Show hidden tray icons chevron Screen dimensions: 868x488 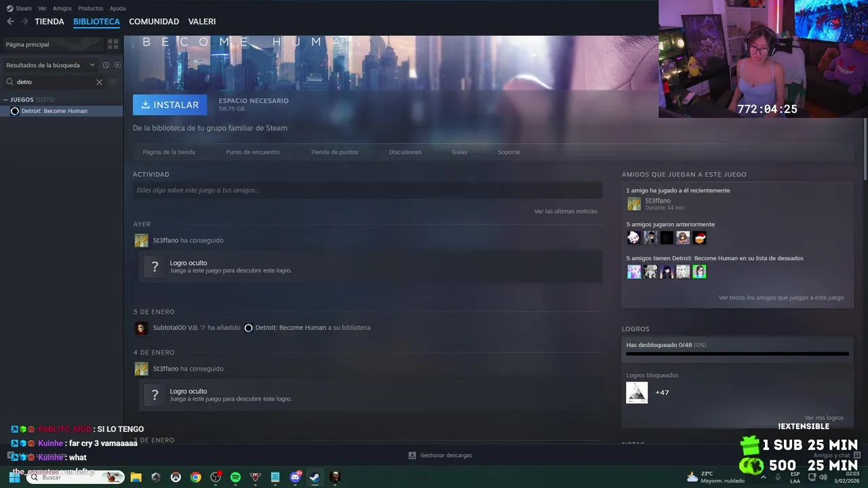pos(764,477)
